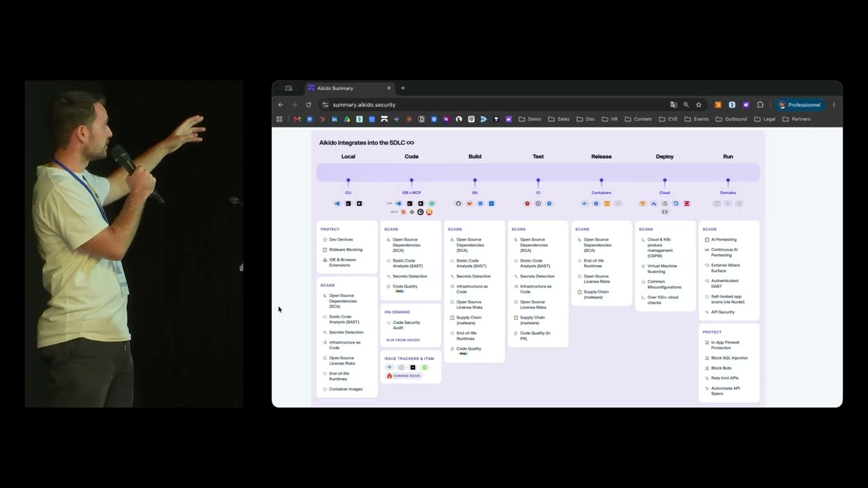Open the Extensions puzzle icon
This screenshot has height=488, width=868.
click(760, 105)
